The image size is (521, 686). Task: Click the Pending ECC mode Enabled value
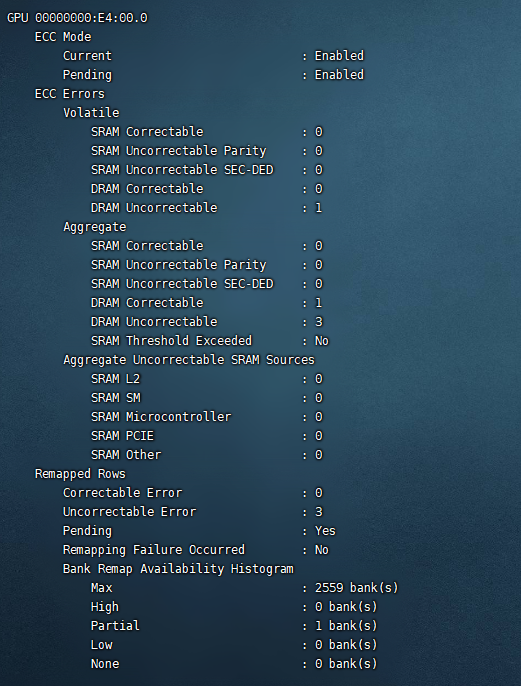pos(339,75)
